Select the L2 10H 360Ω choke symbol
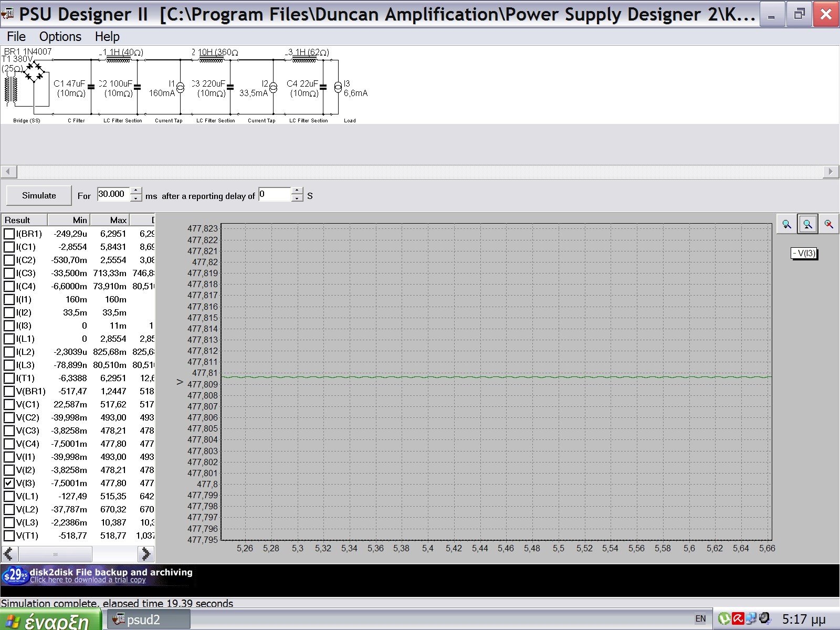840x630 pixels. tap(211, 60)
